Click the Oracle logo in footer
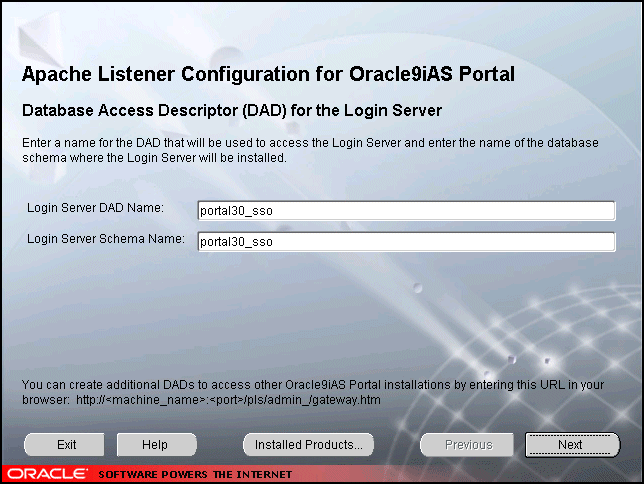The height and width of the screenshot is (484, 644). [x=47, y=474]
